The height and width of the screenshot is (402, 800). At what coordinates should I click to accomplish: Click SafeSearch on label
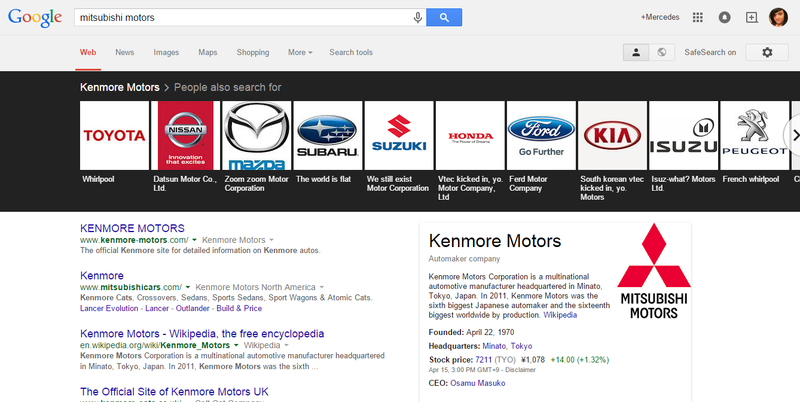pyautogui.click(x=710, y=52)
